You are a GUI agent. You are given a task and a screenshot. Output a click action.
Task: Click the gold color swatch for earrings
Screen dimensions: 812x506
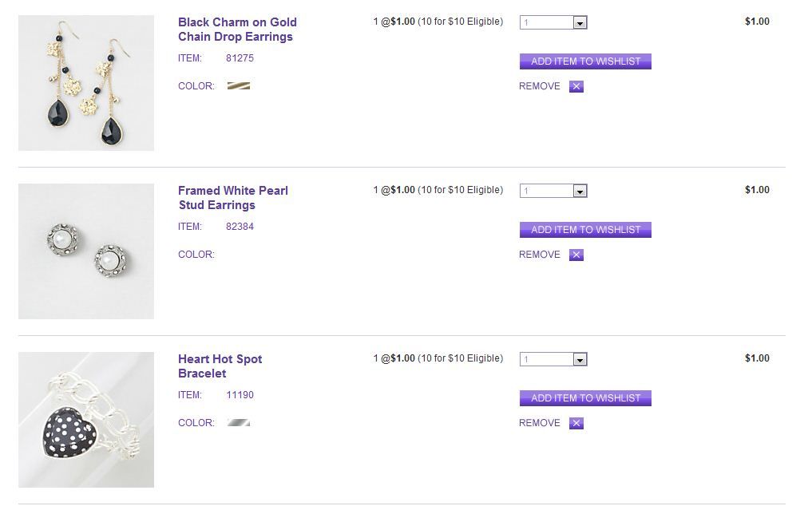coord(238,85)
